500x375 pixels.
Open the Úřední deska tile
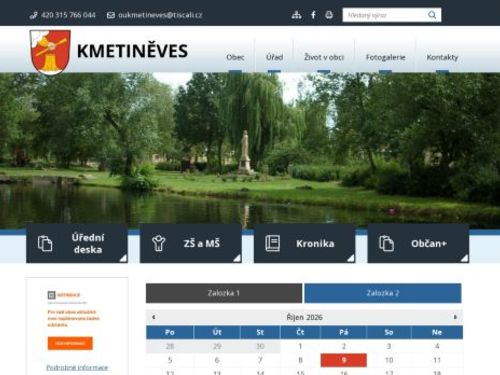coord(77,243)
